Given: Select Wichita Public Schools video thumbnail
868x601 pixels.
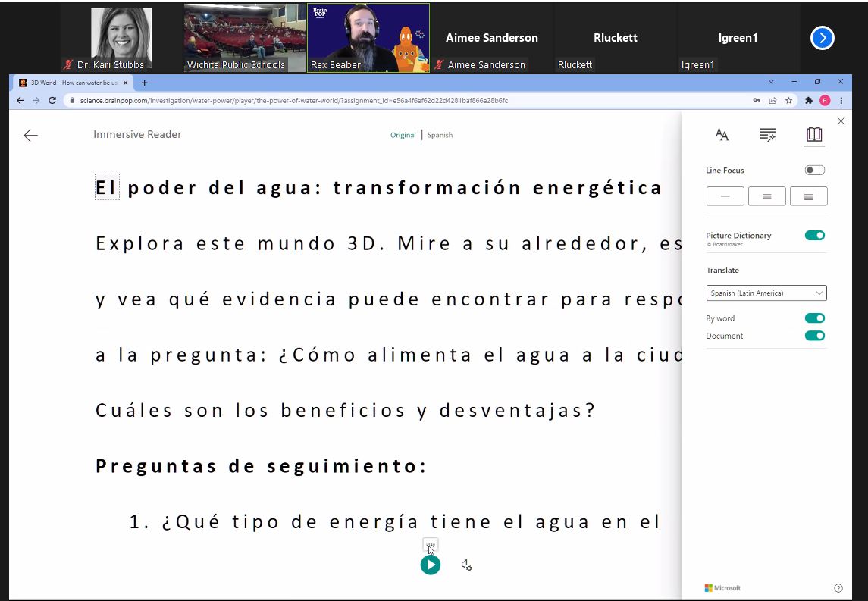Looking at the screenshot, I should coord(244,38).
